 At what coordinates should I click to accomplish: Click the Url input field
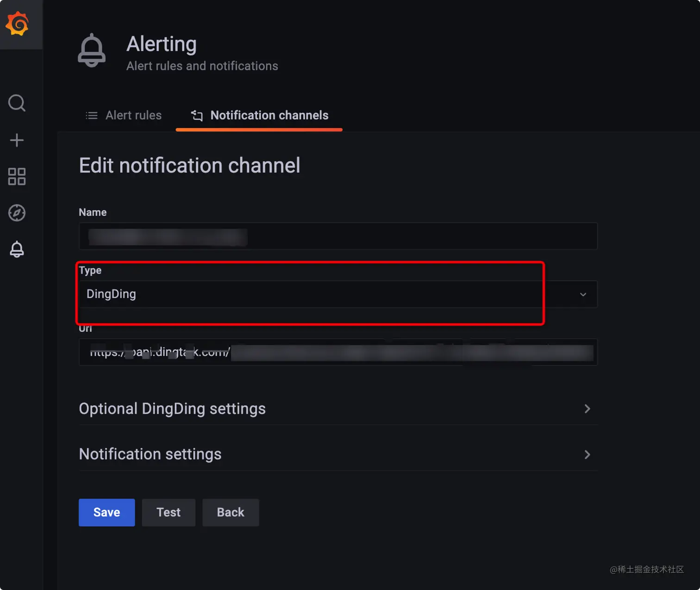coord(338,352)
